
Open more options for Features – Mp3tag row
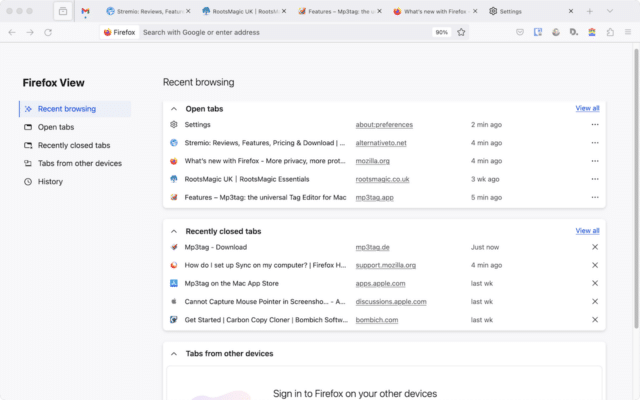(x=595, y=197)
